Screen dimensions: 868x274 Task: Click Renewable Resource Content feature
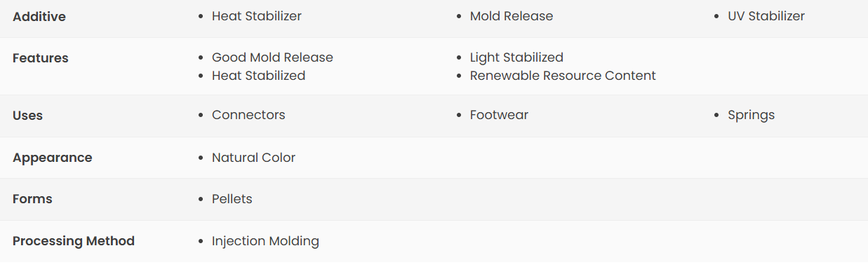[x=563, y=76]
